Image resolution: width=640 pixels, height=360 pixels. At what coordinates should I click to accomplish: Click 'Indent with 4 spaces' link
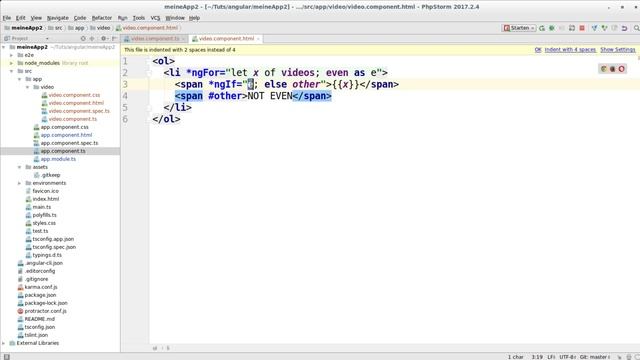(x=570, y=50)
